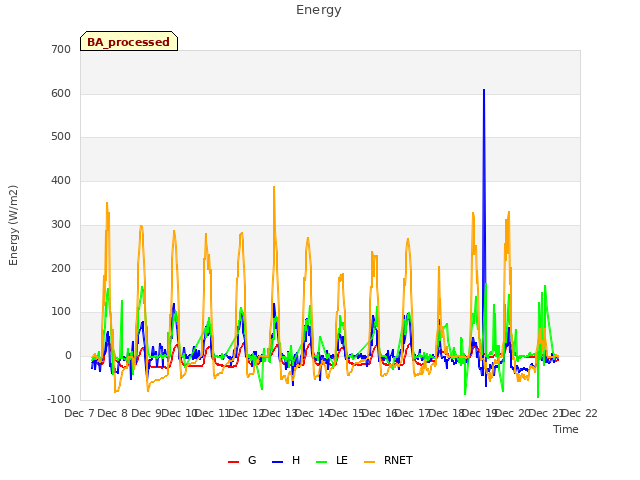Screen dimensions: 640x480
Task: Toggle the G series in legend
Action: pos(242,460)
